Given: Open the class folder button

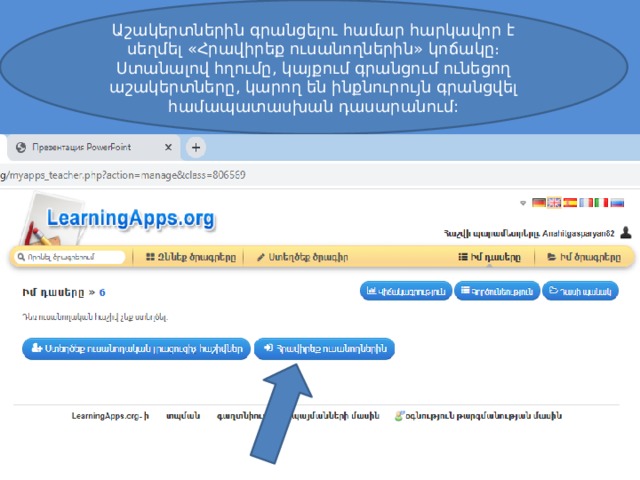Looking at the screenshot, I should pos(580,291).
